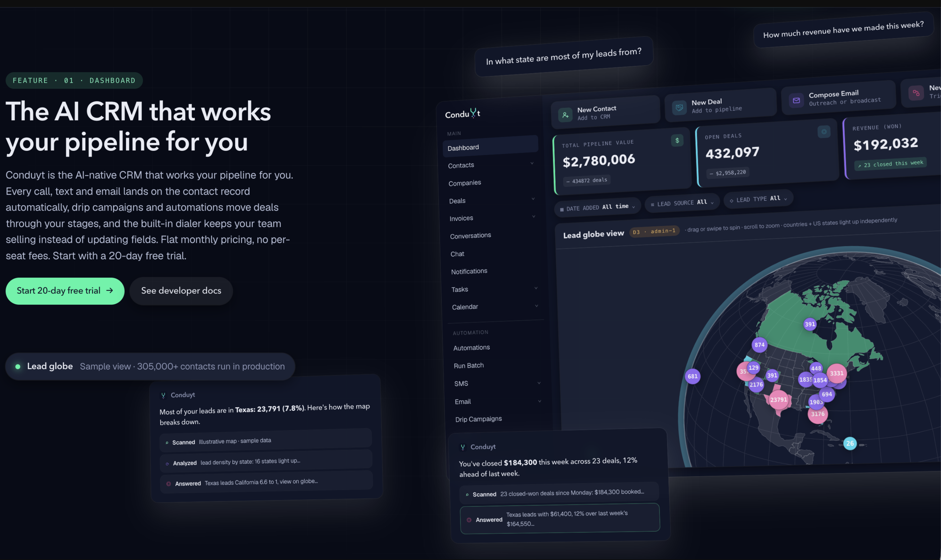Select the 448 marker on the globe

pyautogui.click(x=816, y=368)
